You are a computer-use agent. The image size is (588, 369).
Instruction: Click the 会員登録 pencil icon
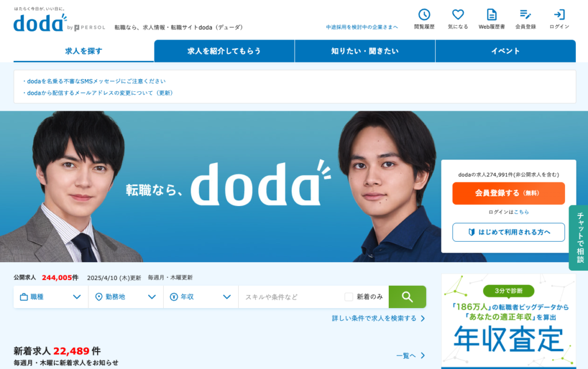point(525,14)
